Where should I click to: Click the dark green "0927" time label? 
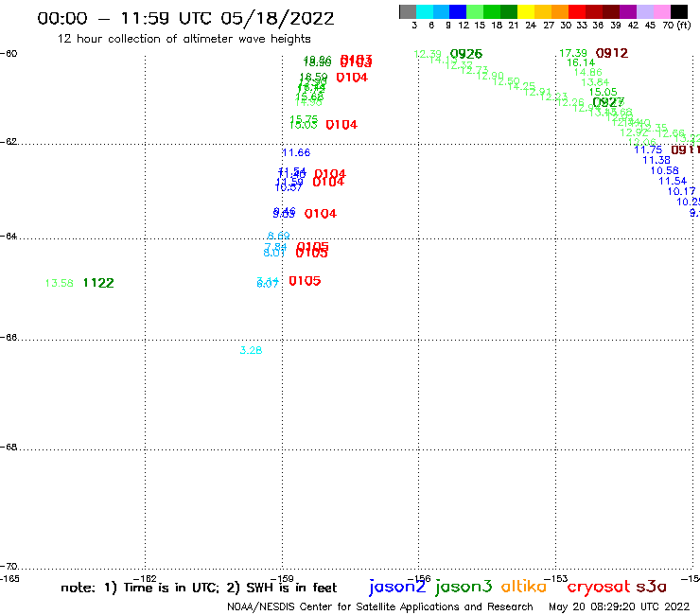click(608, 102)
